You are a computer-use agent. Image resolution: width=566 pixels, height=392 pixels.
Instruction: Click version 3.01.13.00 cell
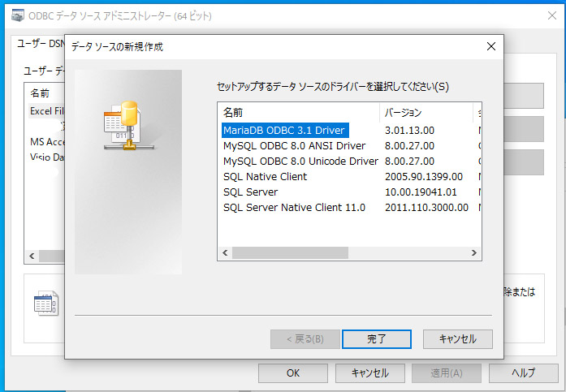[x=409, y=130]
